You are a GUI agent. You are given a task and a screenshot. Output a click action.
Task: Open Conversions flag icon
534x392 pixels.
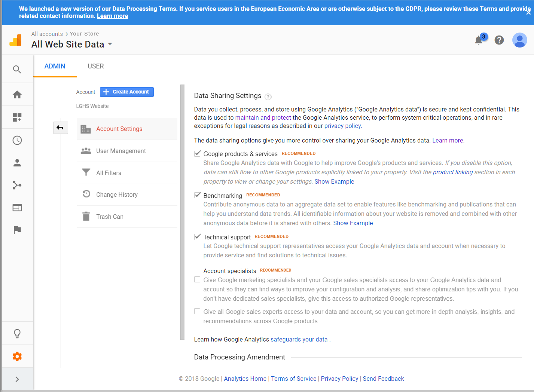17,230
